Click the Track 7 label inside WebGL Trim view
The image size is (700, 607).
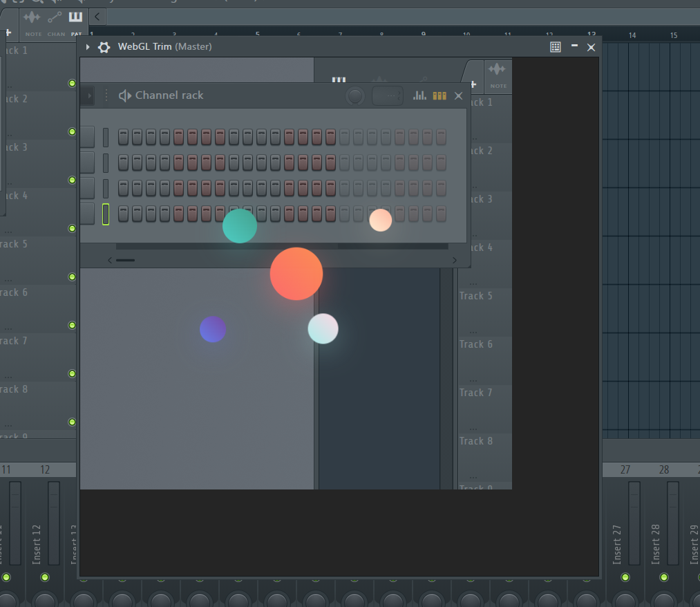476,393
